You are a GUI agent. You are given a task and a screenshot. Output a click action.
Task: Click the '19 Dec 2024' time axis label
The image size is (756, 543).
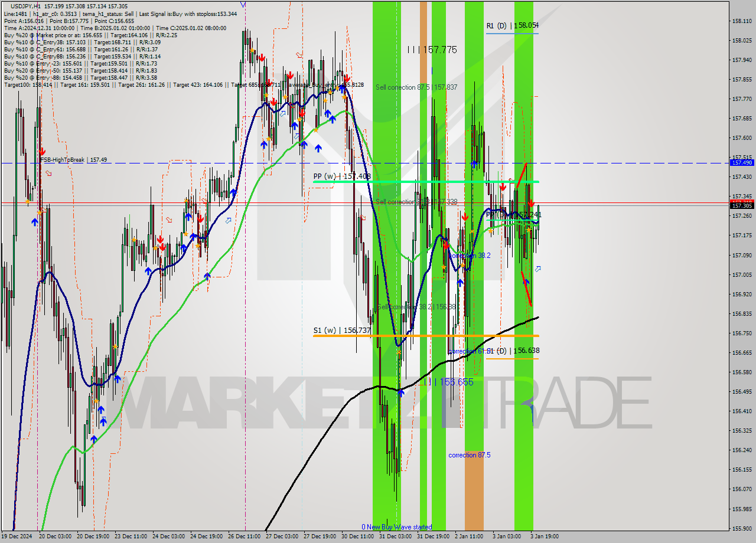pos(17,537)
